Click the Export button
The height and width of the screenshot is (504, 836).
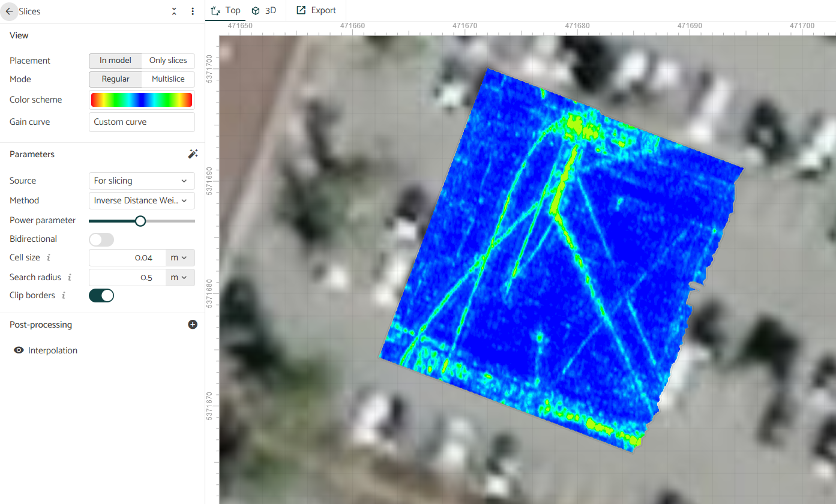[x=316, y=10]
